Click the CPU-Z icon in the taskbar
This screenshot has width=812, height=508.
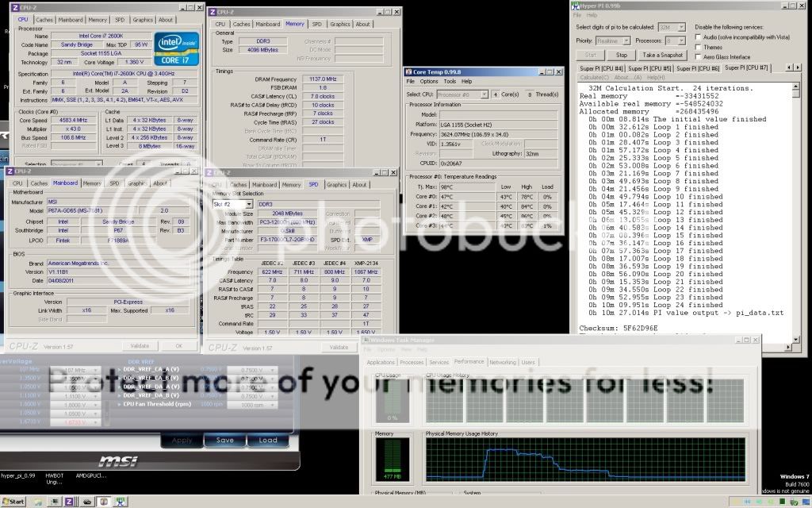pyautogui.click(x=69, y=502)
